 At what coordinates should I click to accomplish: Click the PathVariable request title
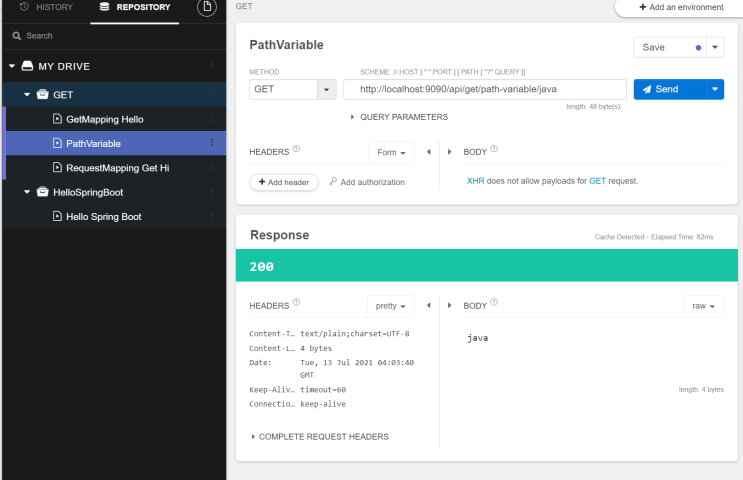pos(287,45)
